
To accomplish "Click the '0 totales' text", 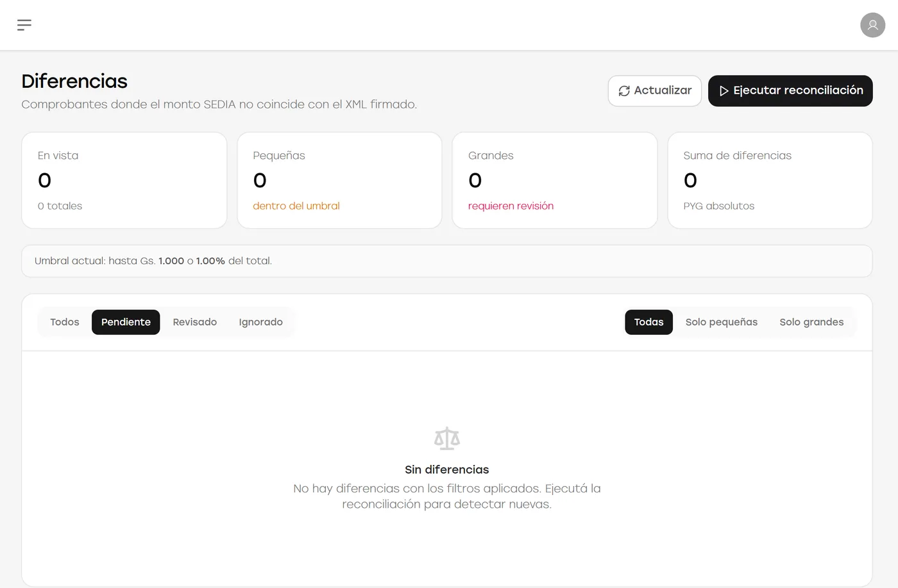I will [60, 206].
